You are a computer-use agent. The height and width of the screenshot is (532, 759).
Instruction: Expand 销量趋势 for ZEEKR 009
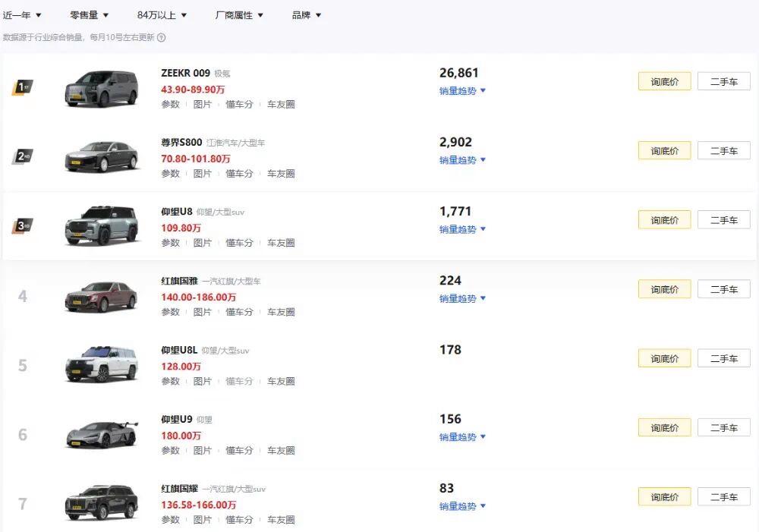[x=462, y=91]
